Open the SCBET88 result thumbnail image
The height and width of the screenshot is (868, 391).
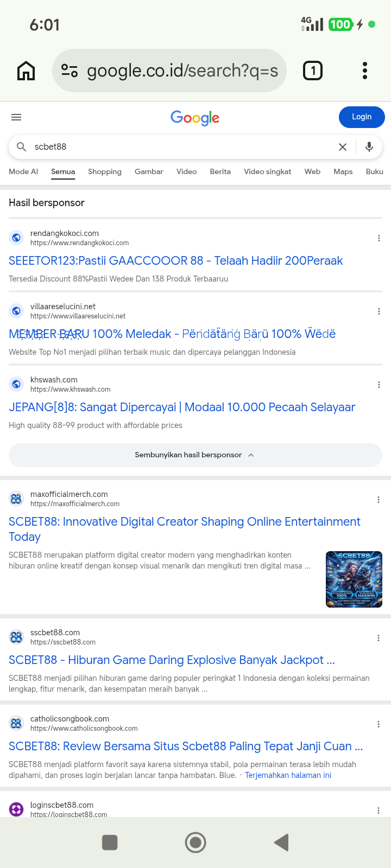[354, 579]
